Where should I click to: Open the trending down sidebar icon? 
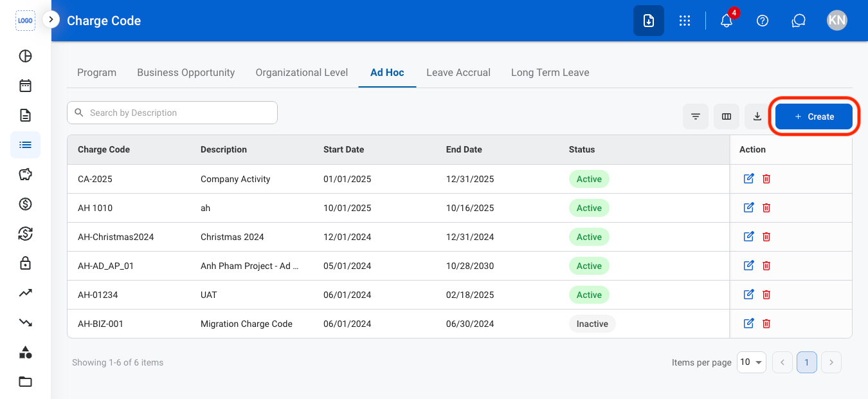click(25, 322)
